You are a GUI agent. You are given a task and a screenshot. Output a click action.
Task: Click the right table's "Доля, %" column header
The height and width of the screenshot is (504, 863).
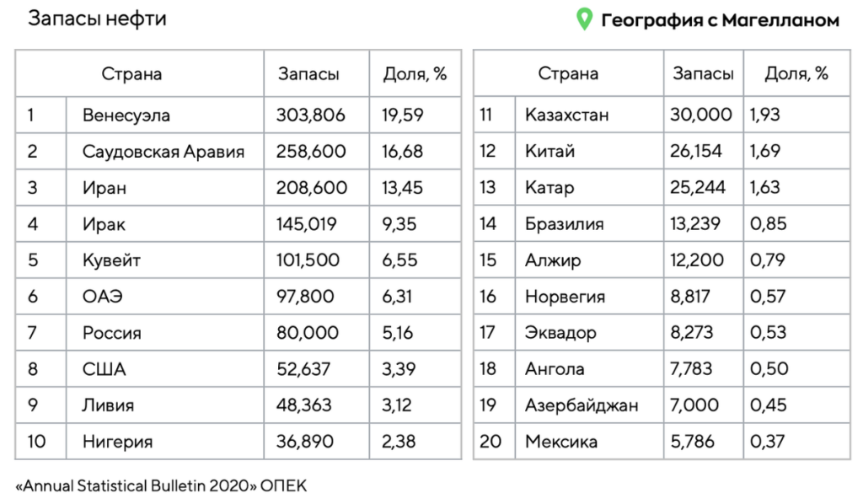click(x=796, y=74)
